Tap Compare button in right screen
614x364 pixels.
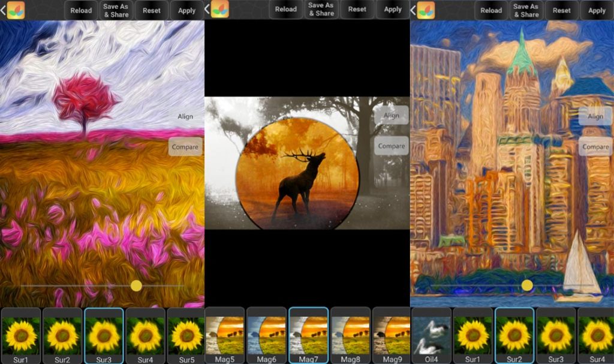tap(595, 146)
